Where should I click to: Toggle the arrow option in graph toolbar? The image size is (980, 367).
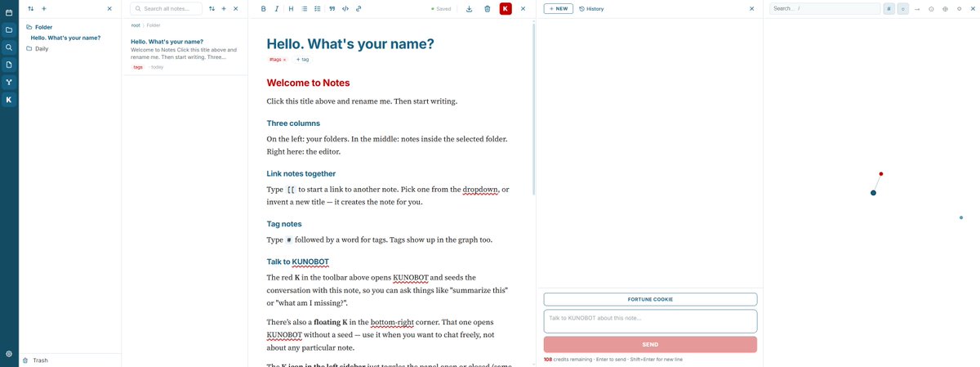pos(917,8)
